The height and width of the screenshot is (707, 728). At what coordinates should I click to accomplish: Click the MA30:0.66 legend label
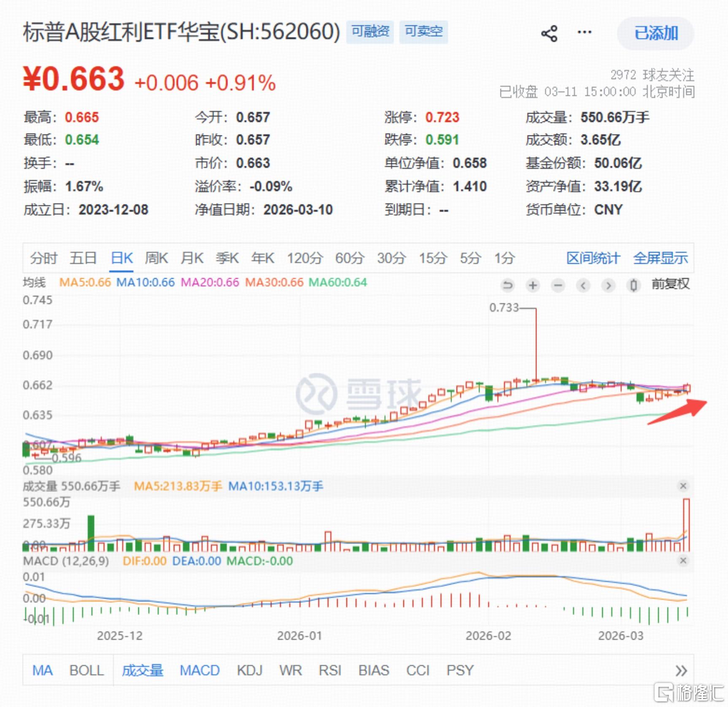tap(274, 282)
